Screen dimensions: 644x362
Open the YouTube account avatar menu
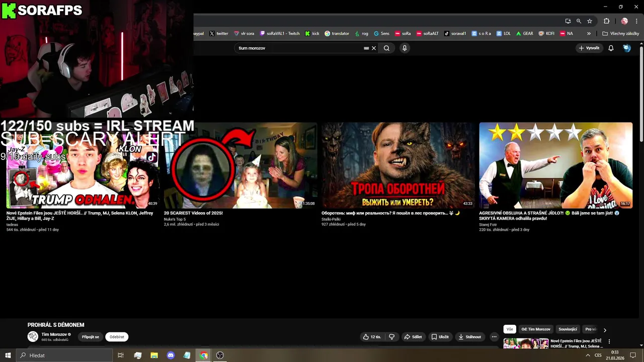click(627, 48)
